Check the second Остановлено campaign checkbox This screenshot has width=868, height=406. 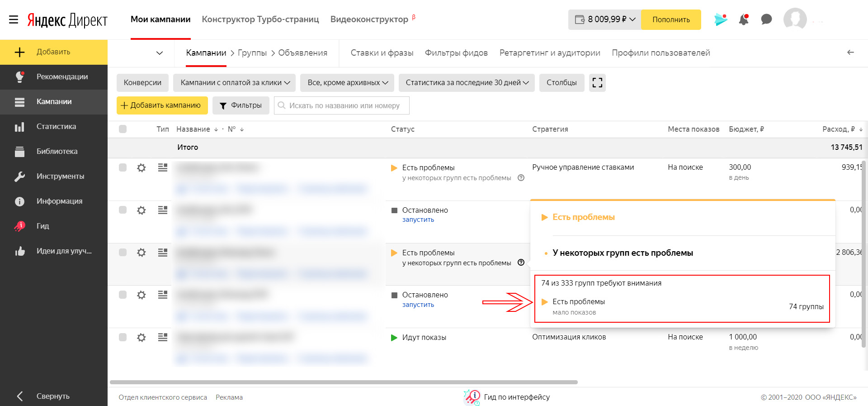pyautogui.click(x=123, y=295)
